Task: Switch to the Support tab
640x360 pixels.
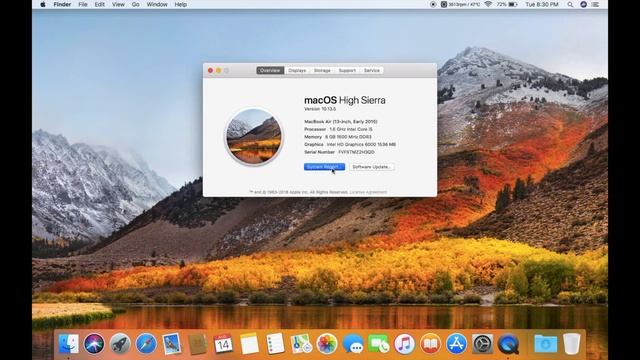Action: point(347,71)
